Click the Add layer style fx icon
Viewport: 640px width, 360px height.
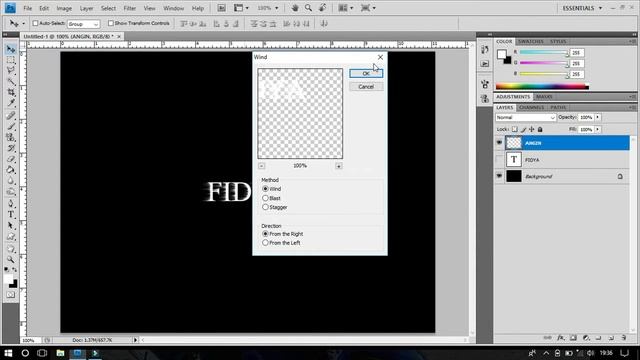pos(561,338)
